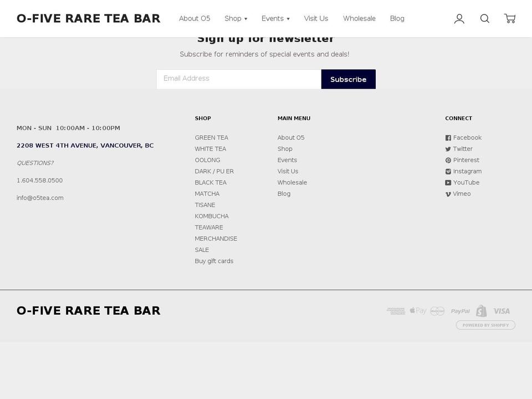Click the YouTube play icon

[x=448, y=183]
